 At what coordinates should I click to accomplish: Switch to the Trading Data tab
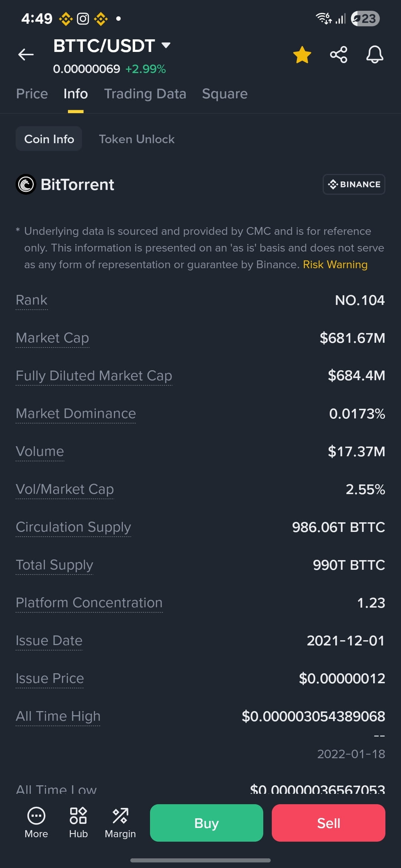145,94
